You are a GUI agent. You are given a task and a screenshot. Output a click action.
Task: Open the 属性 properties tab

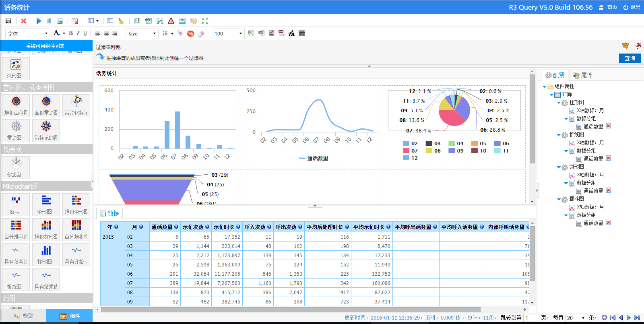tap(583, 75)
